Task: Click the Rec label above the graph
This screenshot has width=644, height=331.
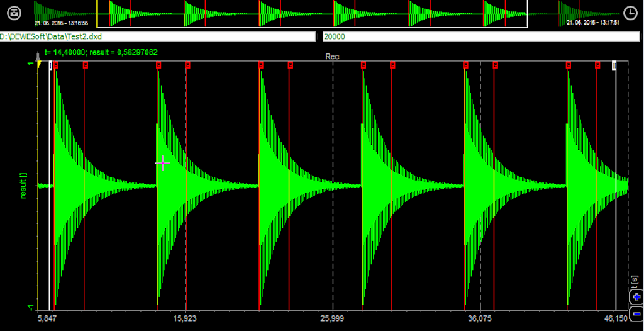Action: click(x=332, y=57)
